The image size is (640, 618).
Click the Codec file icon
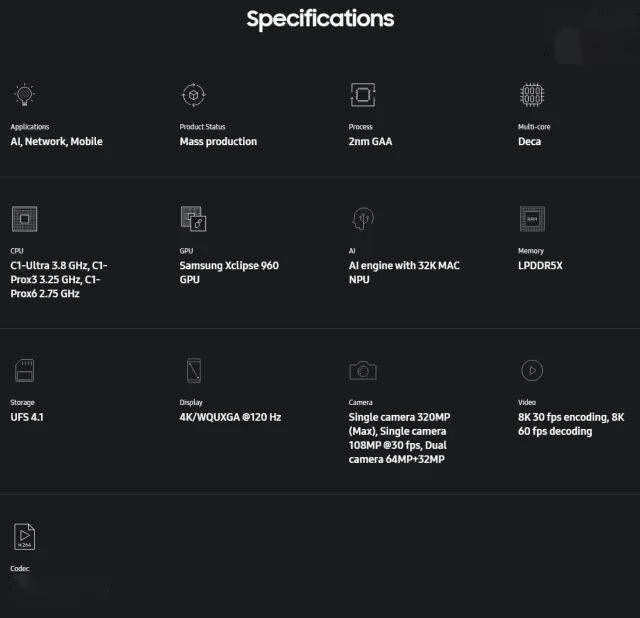(24, 537)
